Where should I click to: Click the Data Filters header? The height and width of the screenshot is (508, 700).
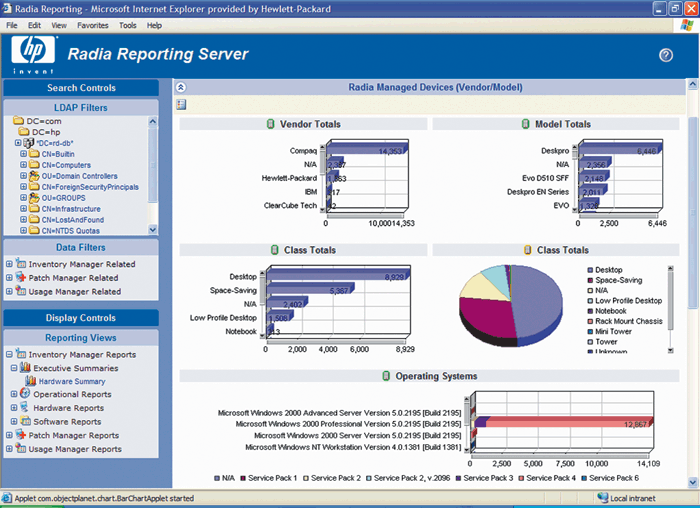81,247
